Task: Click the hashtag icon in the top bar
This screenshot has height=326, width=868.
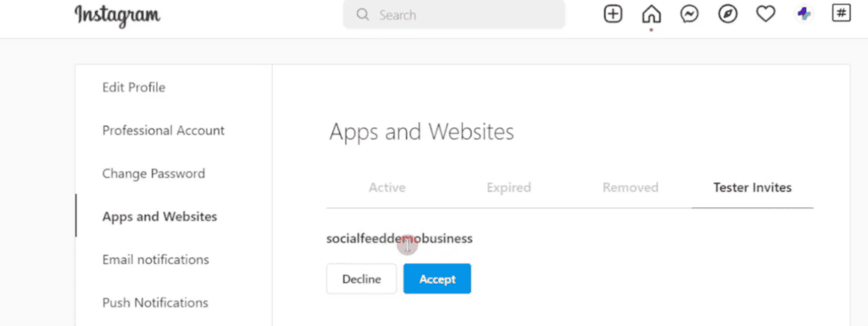Action: tap(841, 14)
